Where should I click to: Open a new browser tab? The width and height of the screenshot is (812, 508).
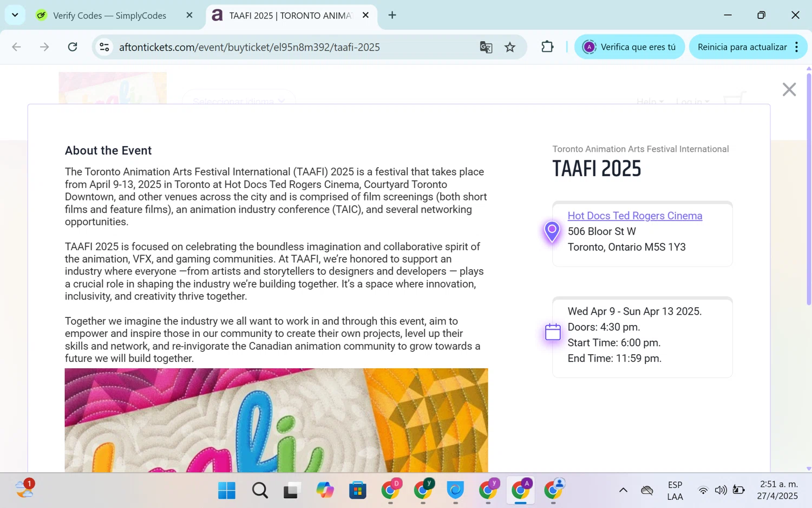coord(392,15)
